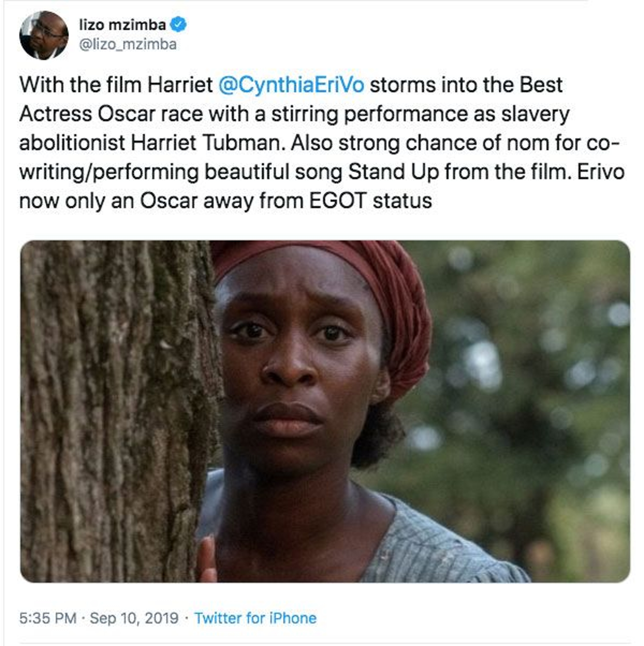The height and width of the screenshot is (646, 644).
Task: Click the word Erivo ending the fourth line
Action: [601, 172]
